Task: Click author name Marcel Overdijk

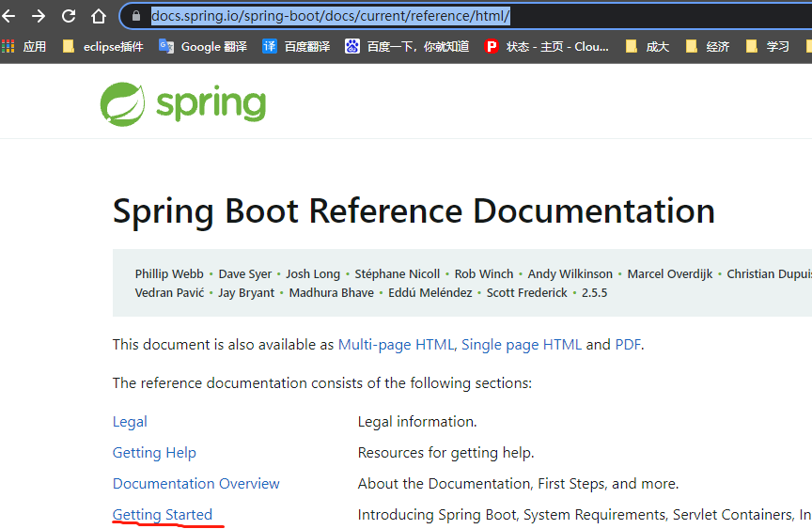Action: (x=670, y=273)
